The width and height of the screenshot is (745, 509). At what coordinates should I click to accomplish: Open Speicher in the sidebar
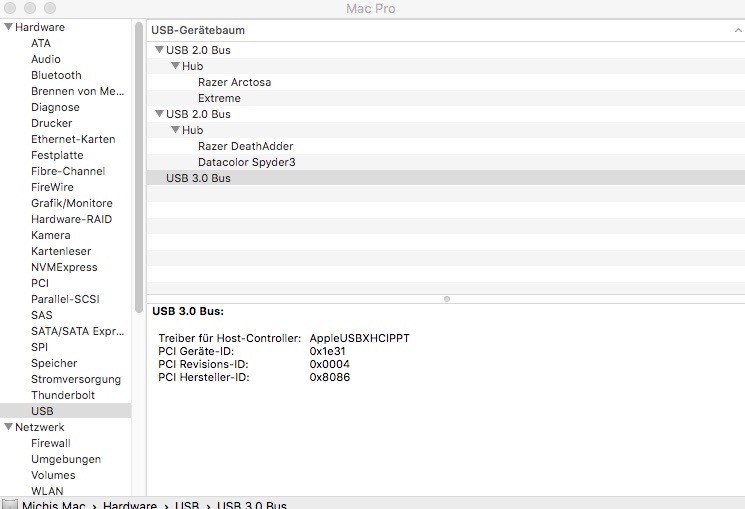tap(54, 364)
